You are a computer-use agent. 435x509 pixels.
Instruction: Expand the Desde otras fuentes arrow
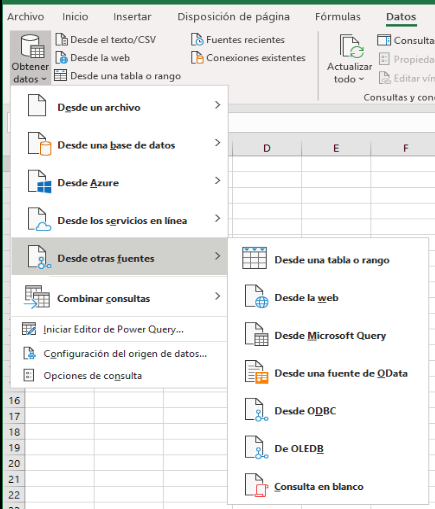click(218, 256)
